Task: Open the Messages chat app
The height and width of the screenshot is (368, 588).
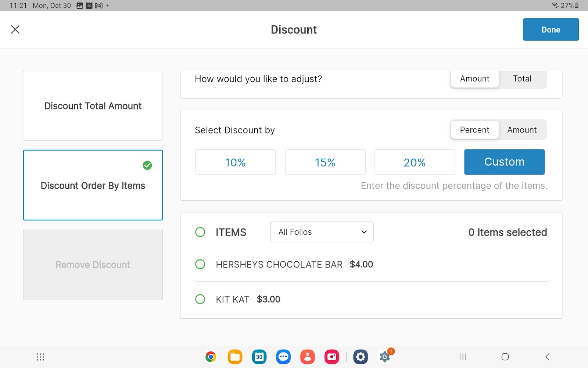Action: 283,357
